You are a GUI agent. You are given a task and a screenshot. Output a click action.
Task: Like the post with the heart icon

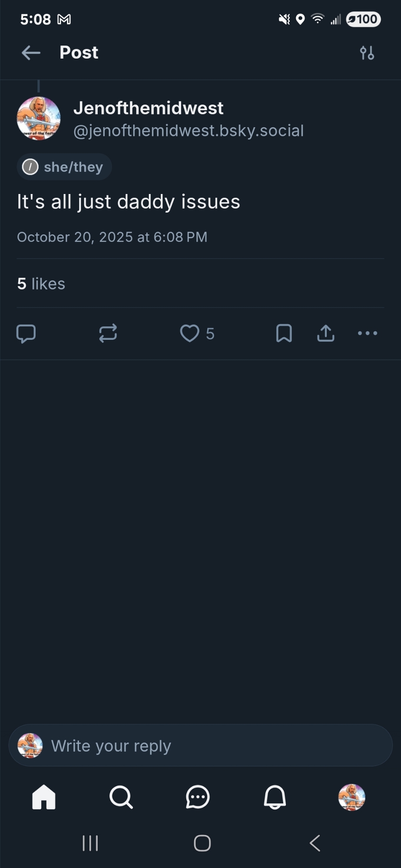(x=190, y=333)
